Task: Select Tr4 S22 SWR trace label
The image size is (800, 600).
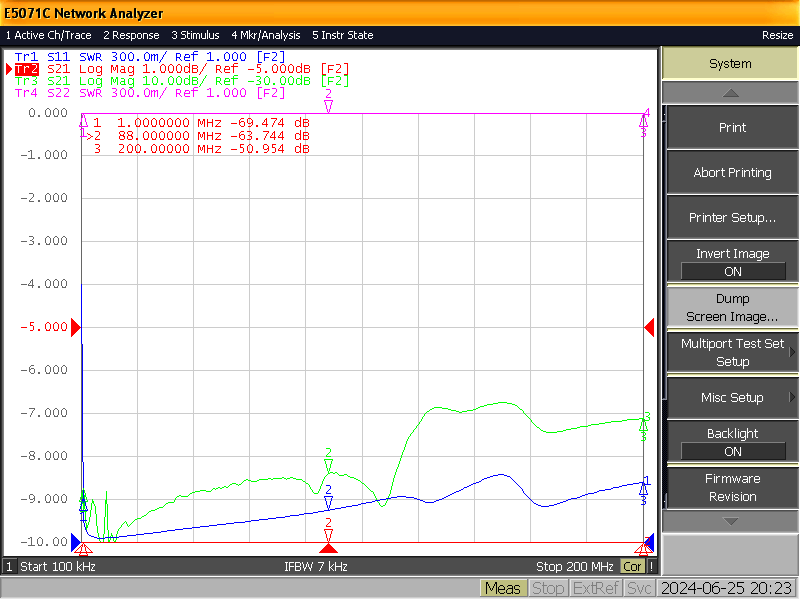Action: pos(150,93)
